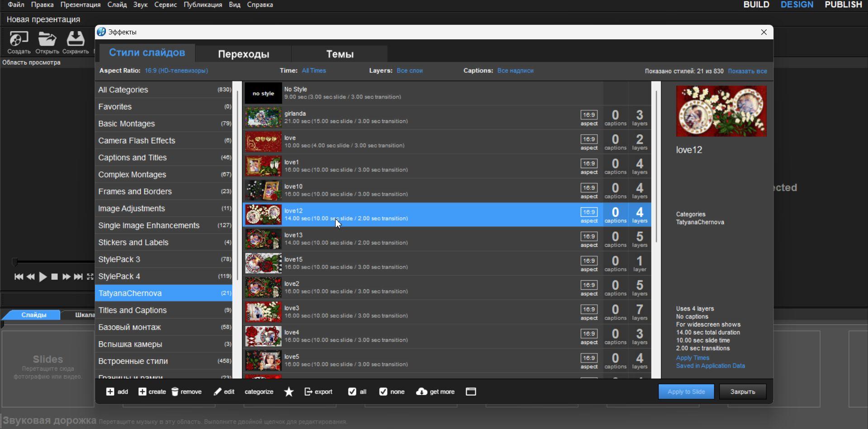Image resolution: width=868 pixels, height=429 pixels.
Task: Switch to the Темы tab
Action: click(x=340, y=54)
